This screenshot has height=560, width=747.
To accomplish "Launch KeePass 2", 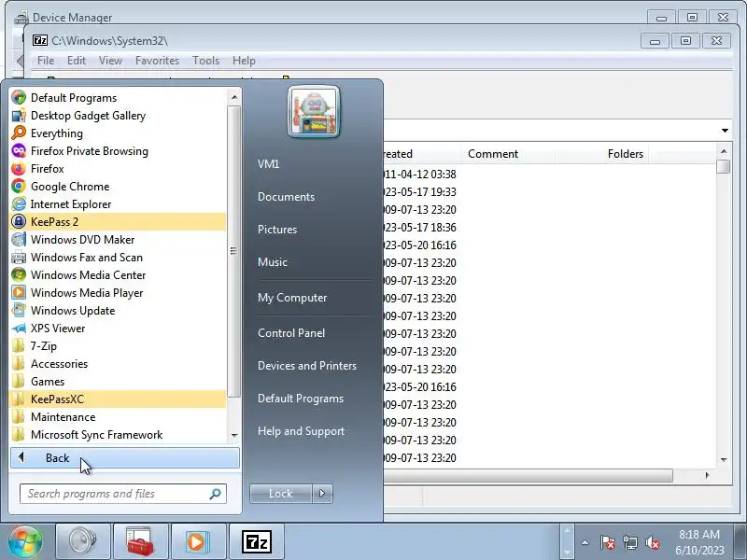I will point(118,222).
